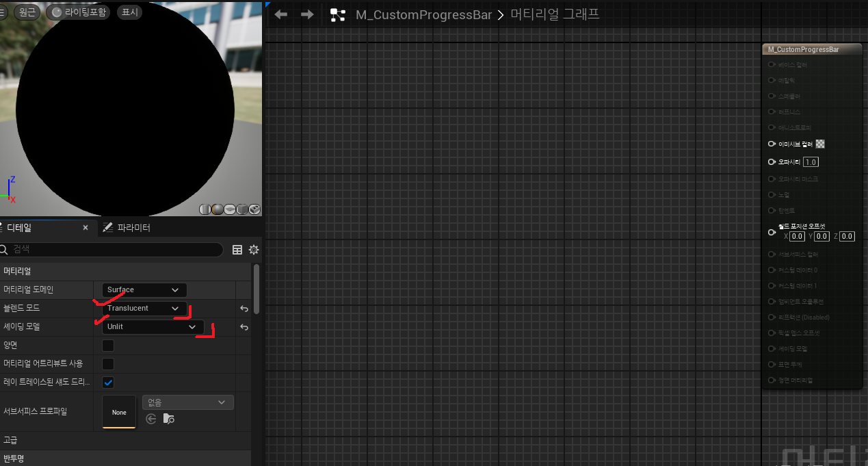Click the 앰비언트 오클루전 input pin
The image size is (868, 466).
[772, 301]
